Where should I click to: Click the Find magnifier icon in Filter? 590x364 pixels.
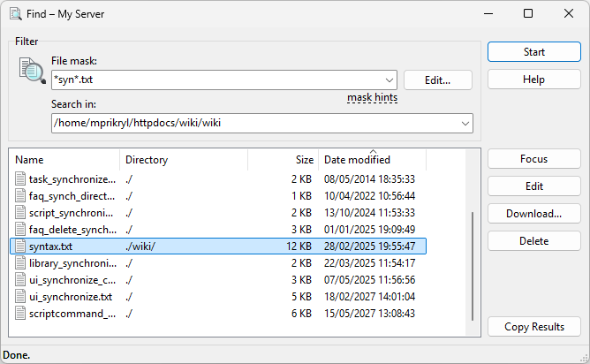(x=32, y=70)
